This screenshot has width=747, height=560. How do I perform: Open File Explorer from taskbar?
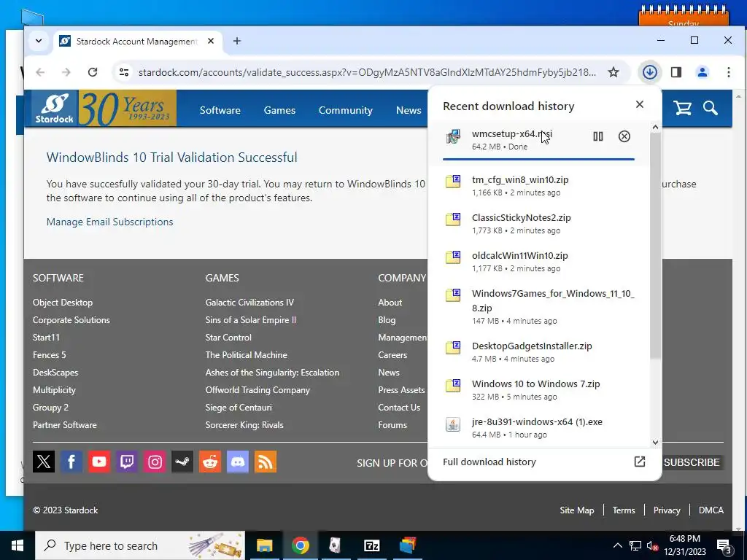point(264,545)
